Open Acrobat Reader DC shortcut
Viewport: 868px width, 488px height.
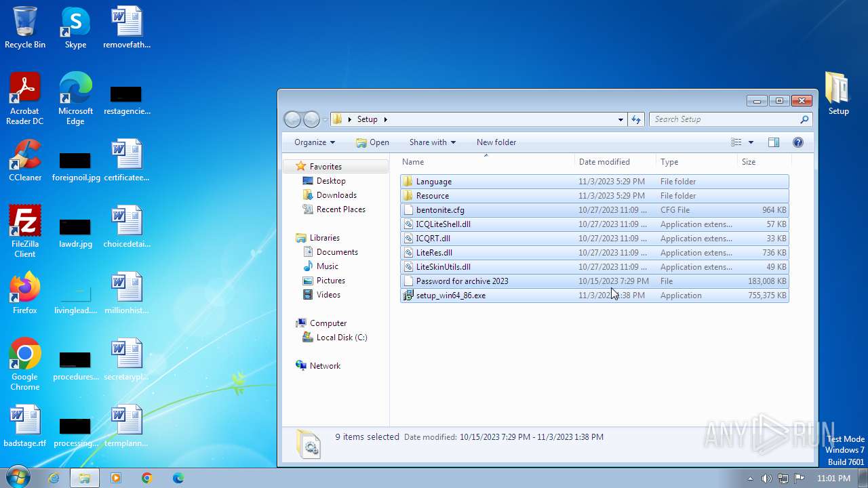(x=25, y=98)
